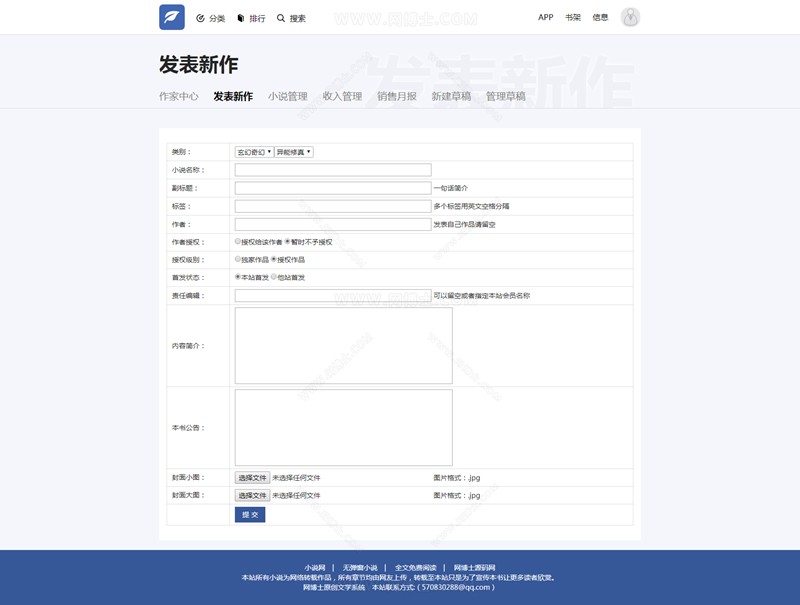The width and height of the screenshot is (800, 605).
Task: Open the 搜索 search navigation item
Action: point(291,18)
